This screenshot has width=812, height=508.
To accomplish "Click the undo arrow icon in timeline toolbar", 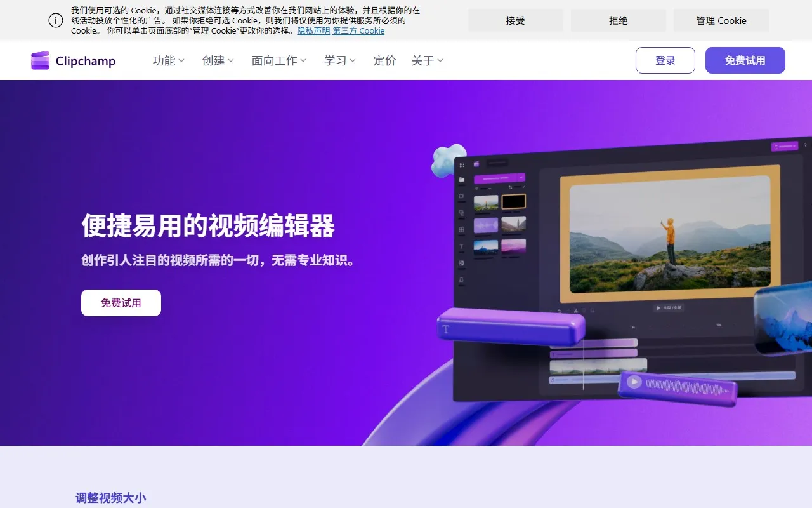I will (560, 311).
